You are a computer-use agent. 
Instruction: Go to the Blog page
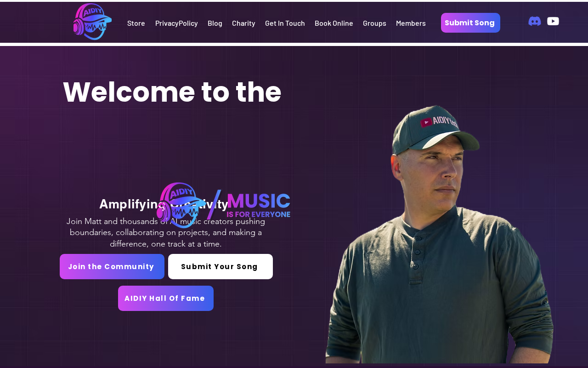[215, 23]
